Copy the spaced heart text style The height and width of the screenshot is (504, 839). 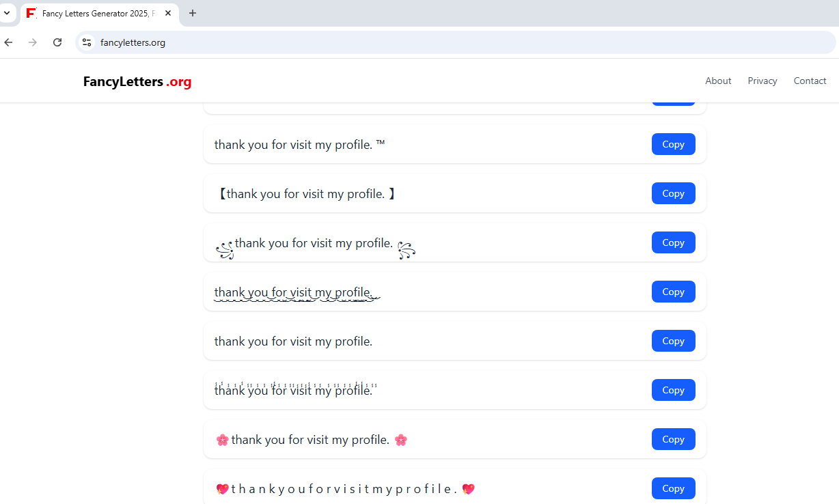(x=673, y=488)
